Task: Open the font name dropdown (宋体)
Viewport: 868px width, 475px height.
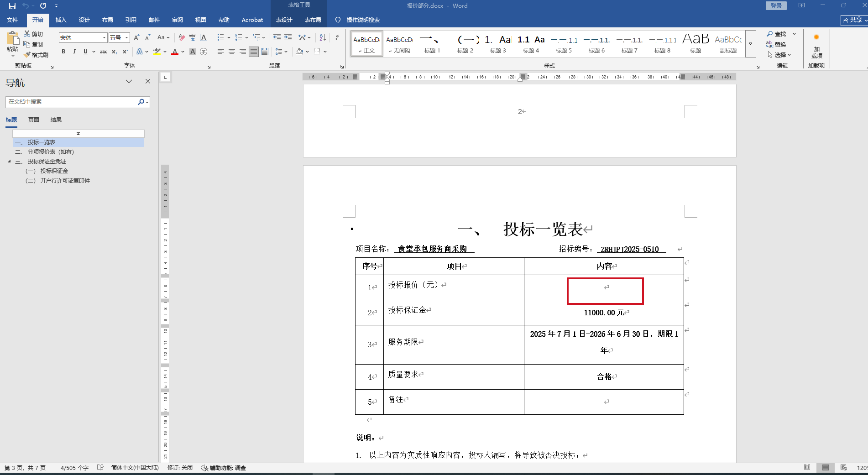Action: [x=104, y=37]
